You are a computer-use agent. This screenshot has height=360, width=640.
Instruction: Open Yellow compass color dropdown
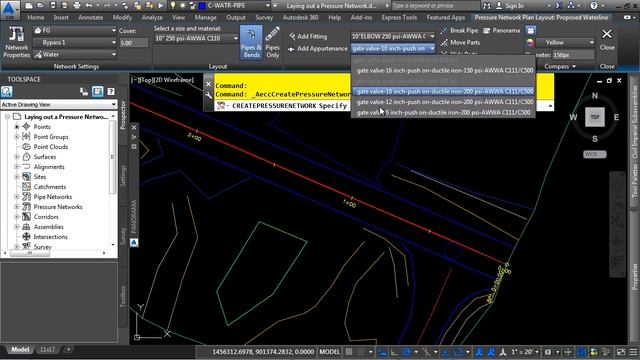[x=565, y=42]
